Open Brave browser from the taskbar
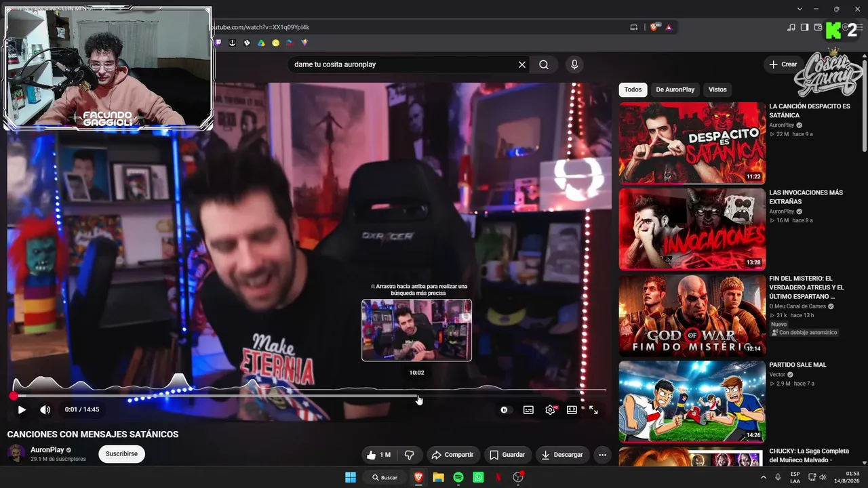This screenshot has height=488, width=868. click(x=418, y=477)
